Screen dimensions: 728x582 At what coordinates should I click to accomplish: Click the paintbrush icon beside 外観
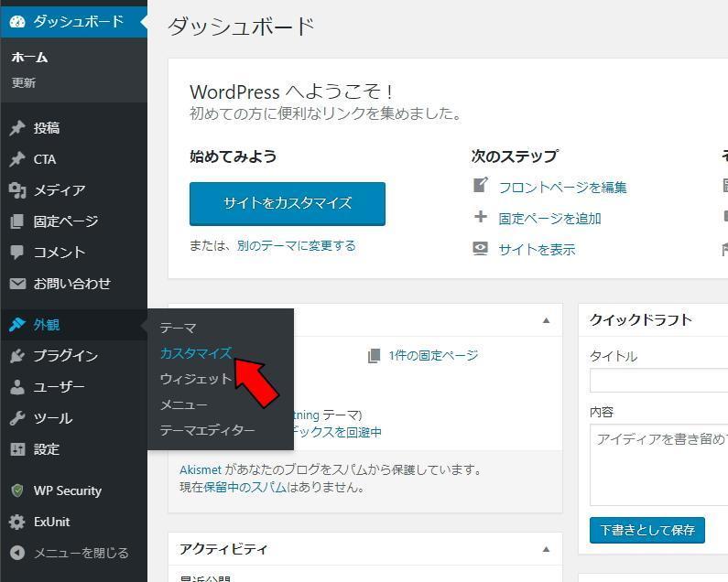click(17, 325)
